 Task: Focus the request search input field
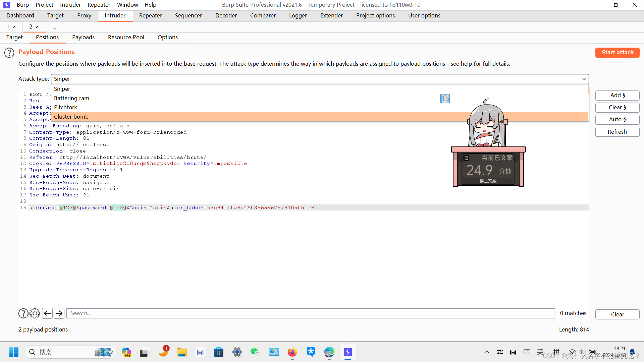(310, 313)
